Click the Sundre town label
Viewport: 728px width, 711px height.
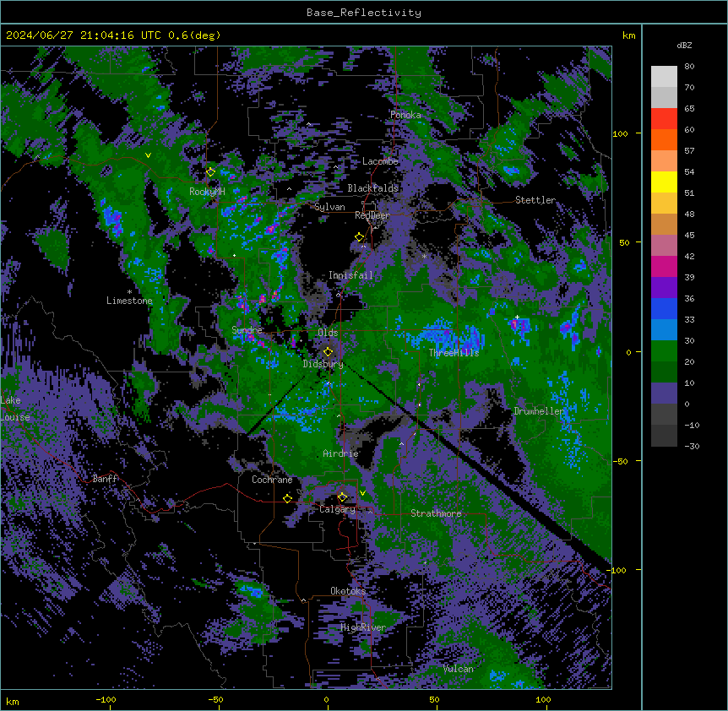247,330
